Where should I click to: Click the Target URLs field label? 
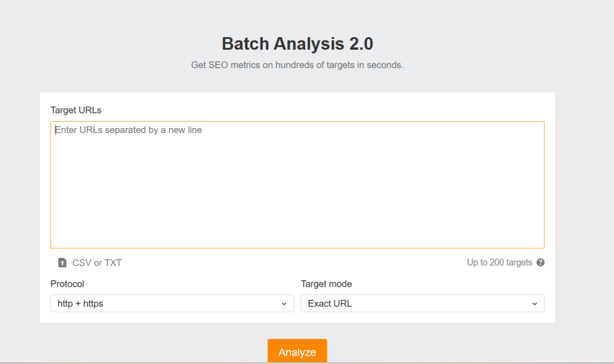(x=76, y=110)
